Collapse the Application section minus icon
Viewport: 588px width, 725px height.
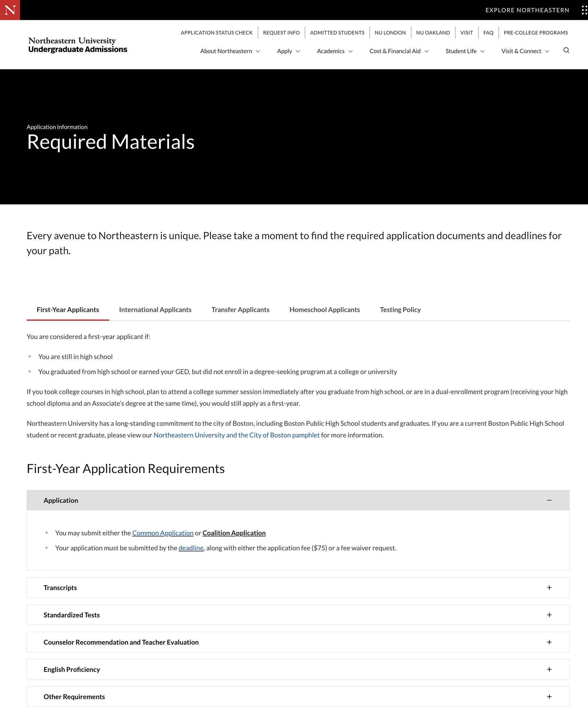[x=549, y=500]
